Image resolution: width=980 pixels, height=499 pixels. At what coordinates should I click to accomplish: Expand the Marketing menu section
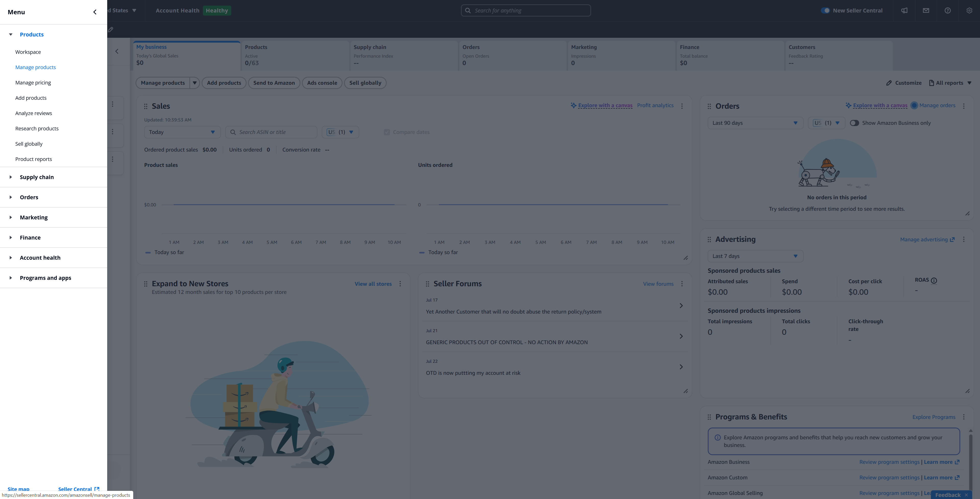click(11, 218)
